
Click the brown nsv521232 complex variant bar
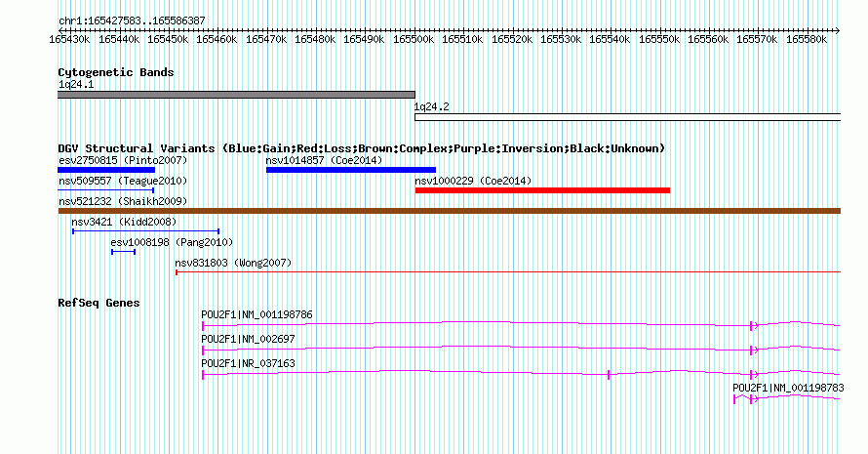click(450, 211)
